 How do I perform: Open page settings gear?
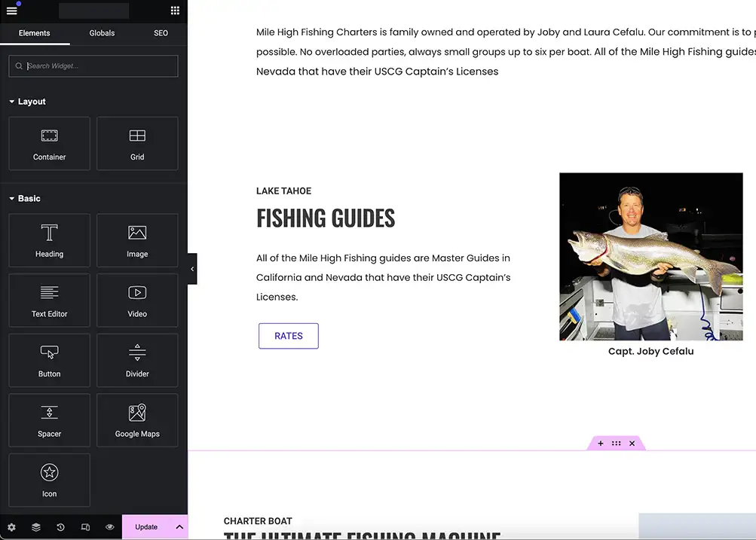click(x=11, y=527)
